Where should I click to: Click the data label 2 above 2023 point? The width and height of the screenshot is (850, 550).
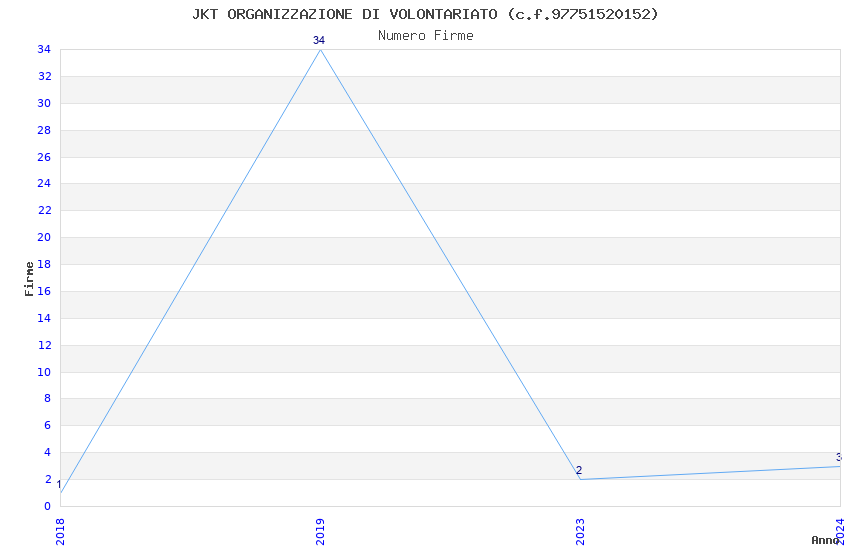579,470
